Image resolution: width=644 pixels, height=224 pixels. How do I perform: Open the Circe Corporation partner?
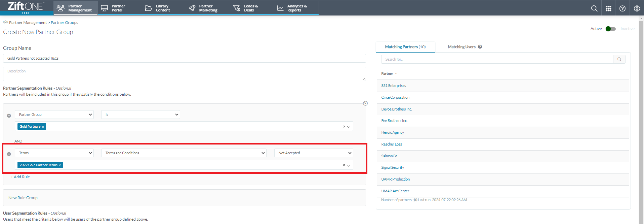point(395,97)
